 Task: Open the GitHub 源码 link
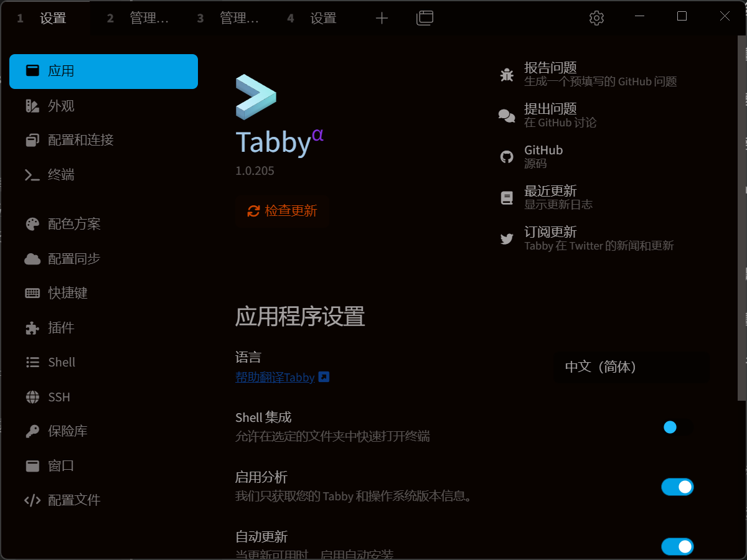(x=532, y=156)
